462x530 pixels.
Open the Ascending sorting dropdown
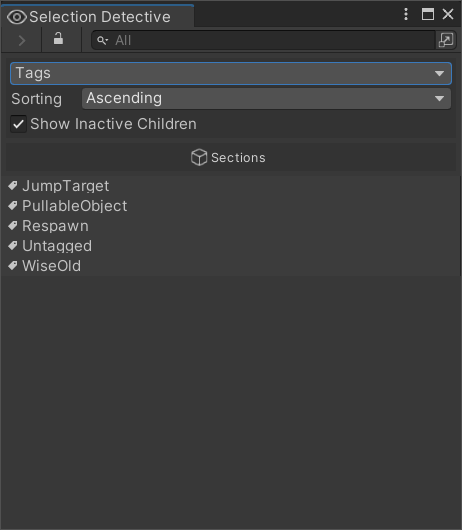[x=266, y=99]
